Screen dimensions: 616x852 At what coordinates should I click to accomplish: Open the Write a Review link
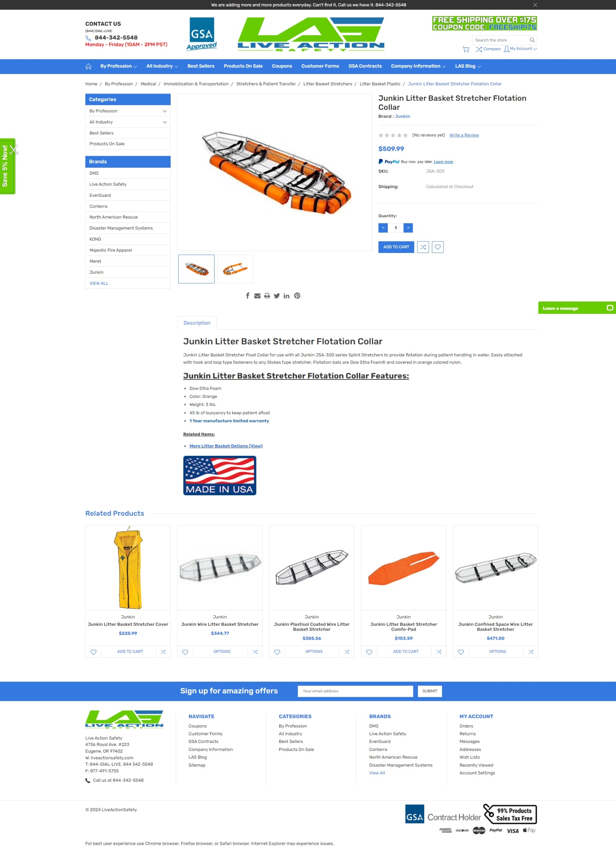pyautogui.click(x=464, y=135)
